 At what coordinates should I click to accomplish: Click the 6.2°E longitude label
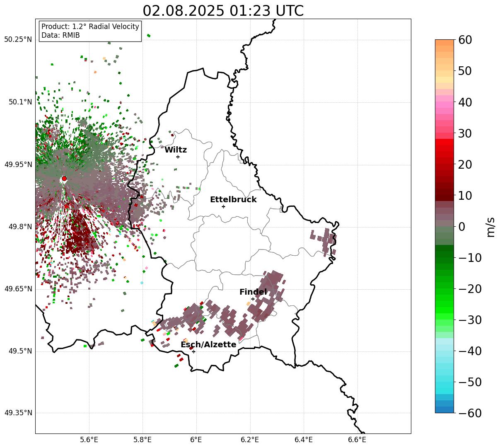click(250, 440)
